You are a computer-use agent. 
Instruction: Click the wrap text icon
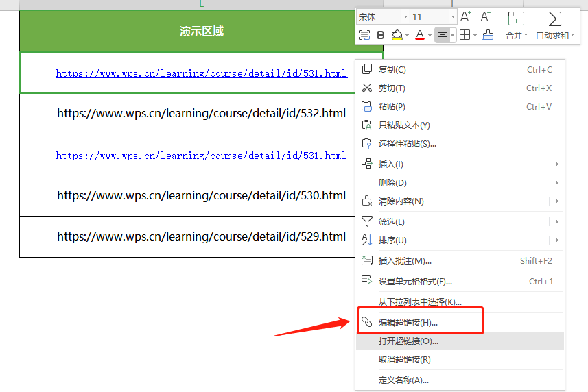coord(364,35)
